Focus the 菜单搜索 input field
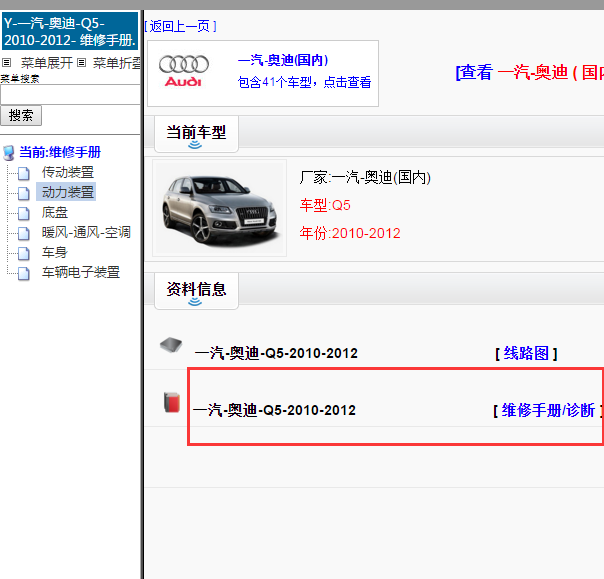Screen dimensions: 604x579 click(x=70, y=94)
